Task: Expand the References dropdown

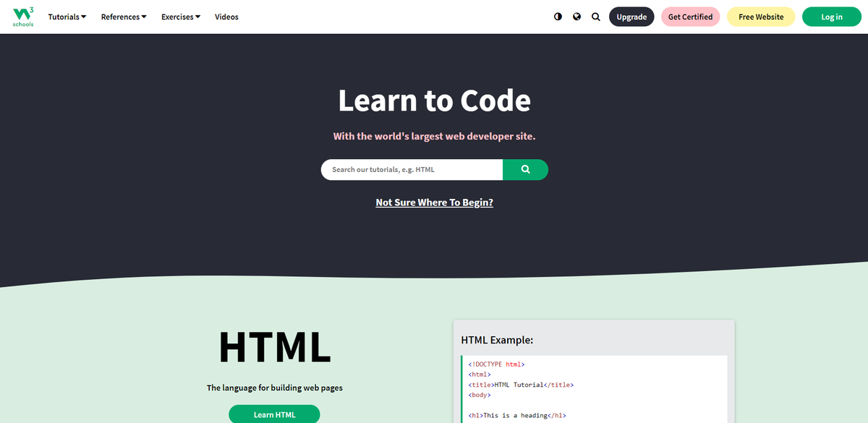Action: click(x=123, y=17)
